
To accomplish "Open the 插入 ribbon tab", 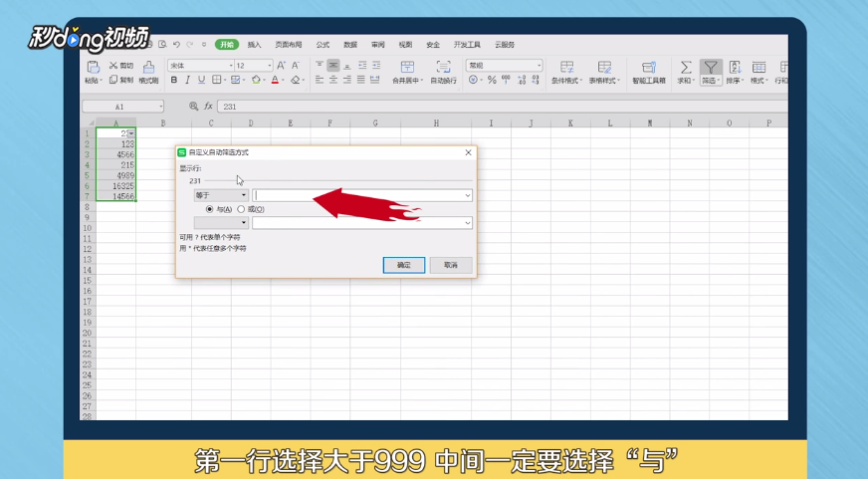I will (254, 44).
